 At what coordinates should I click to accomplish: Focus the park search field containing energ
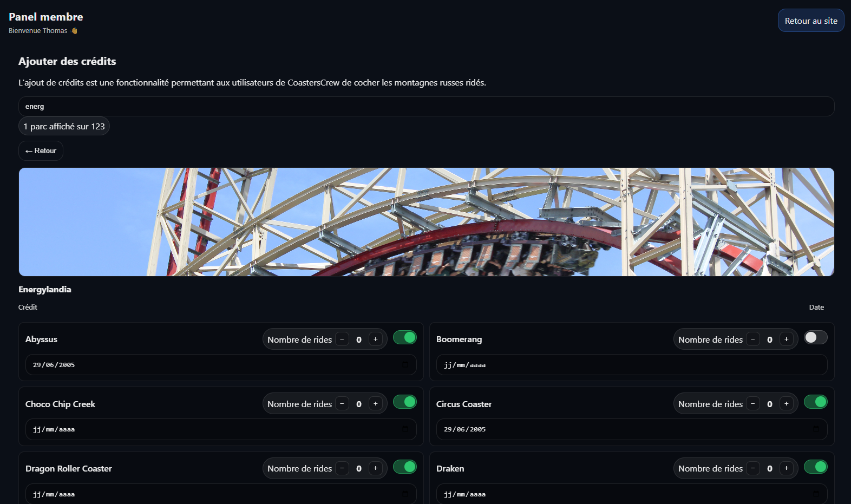(x=426, y=107)
